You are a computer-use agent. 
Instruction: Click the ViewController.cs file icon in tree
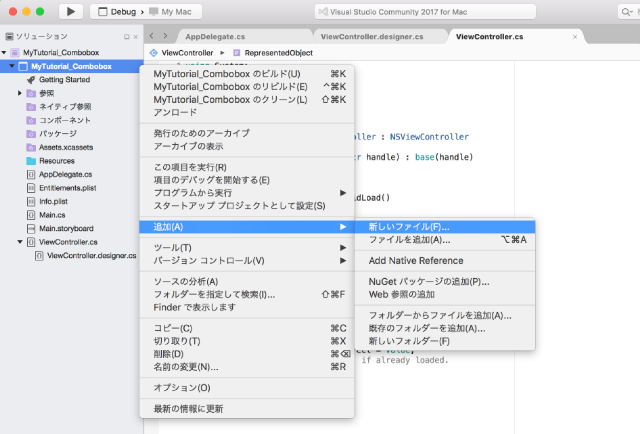pyautogui.click(x=31, y=242)
